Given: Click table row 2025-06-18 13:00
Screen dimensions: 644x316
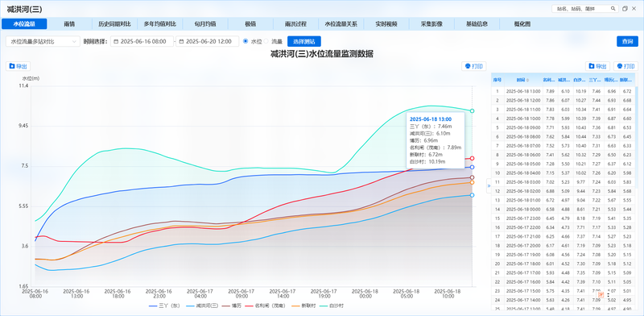Looking at the screenshot, I should pyautogui.click(x=563, y=91).
